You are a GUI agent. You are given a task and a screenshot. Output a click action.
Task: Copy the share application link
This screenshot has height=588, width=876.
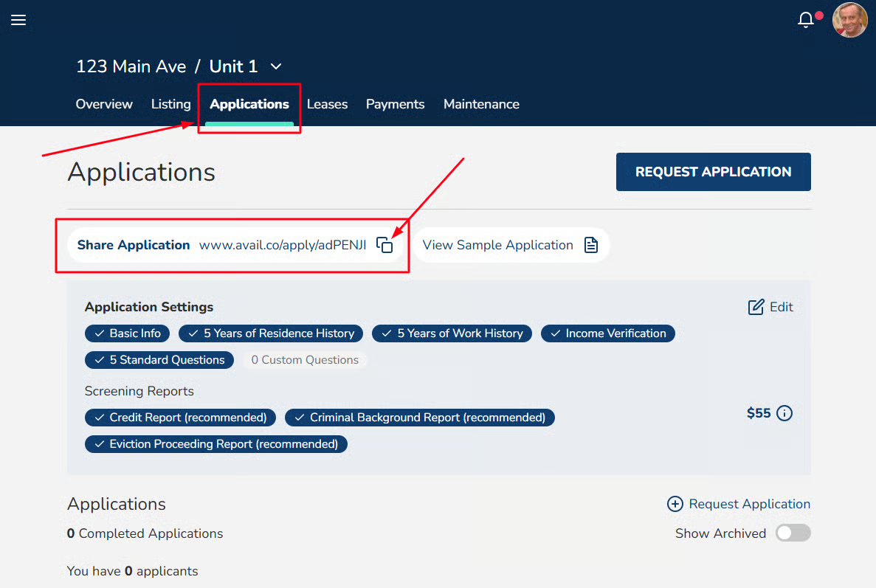click(x=384, y=245)
